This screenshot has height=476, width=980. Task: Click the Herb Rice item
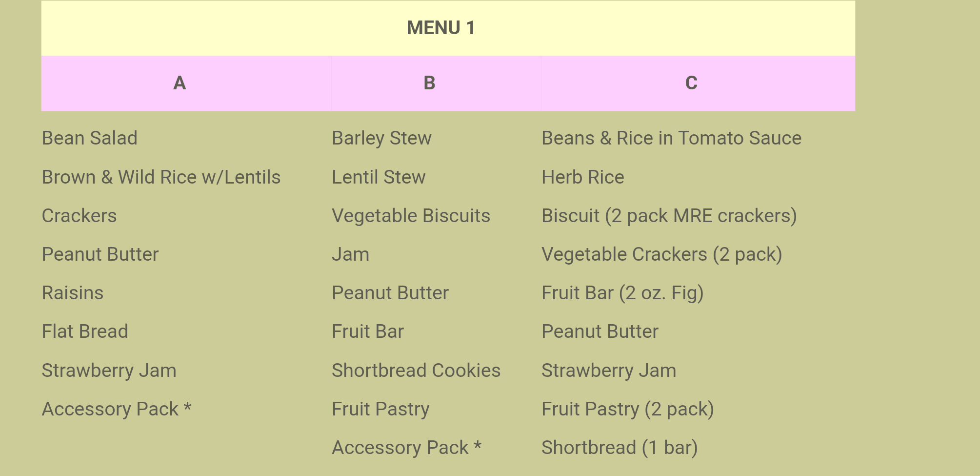pyautogui.click(x=583, y=177)
